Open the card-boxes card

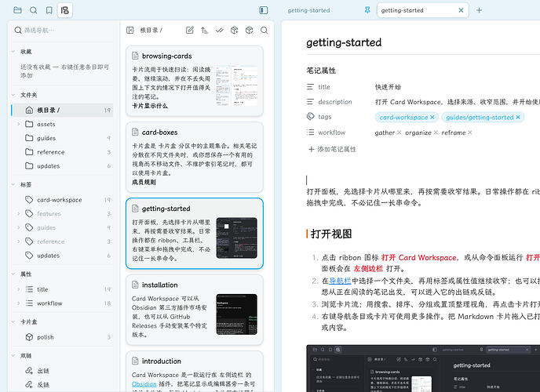[195, 158]
